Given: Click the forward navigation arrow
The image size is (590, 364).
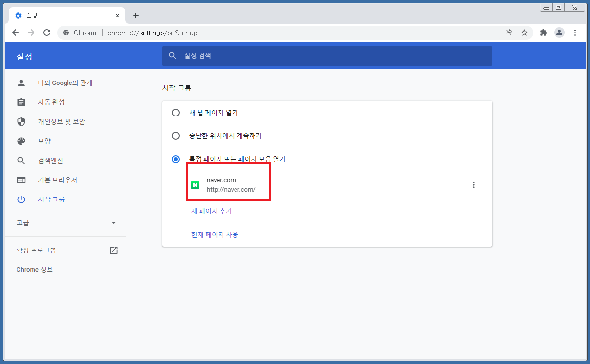Looking at the screenshot, I should (31, 33).
